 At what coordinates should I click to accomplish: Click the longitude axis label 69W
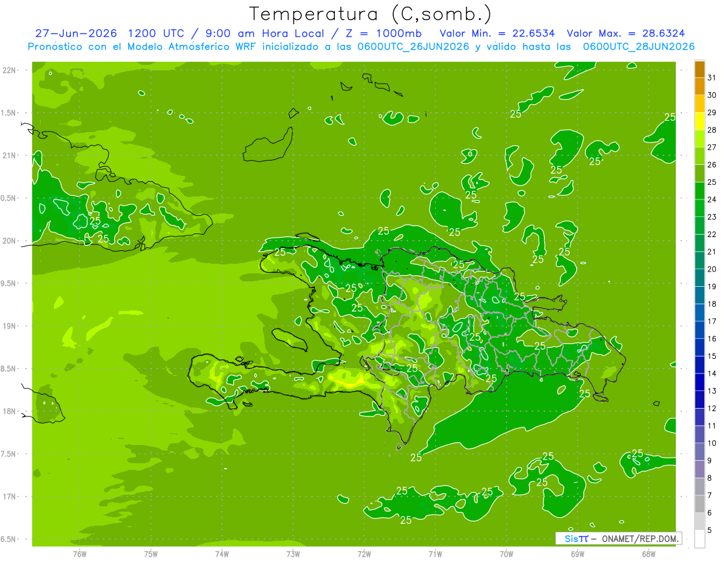(x=578, y=554)
